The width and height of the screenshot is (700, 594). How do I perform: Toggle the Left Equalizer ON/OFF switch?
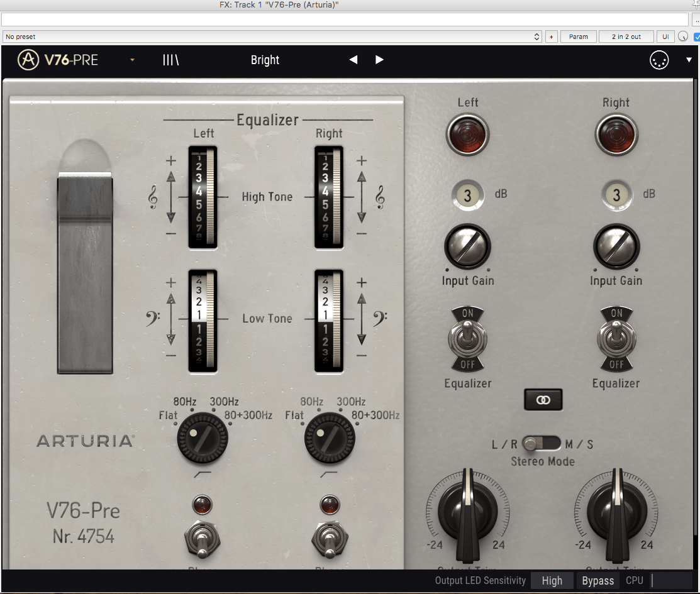[467, 339]
